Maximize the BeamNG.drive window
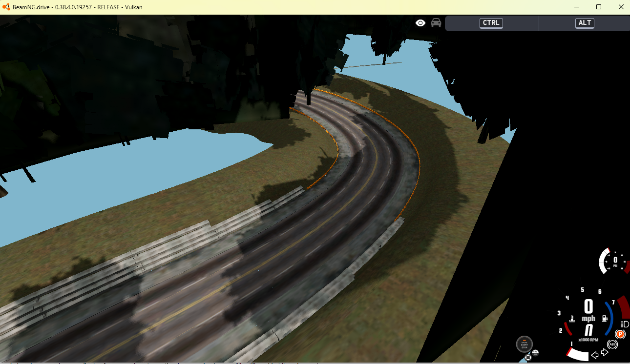This screenshot has width=630, height=364. pyautogui.click(x=599, y=7)
